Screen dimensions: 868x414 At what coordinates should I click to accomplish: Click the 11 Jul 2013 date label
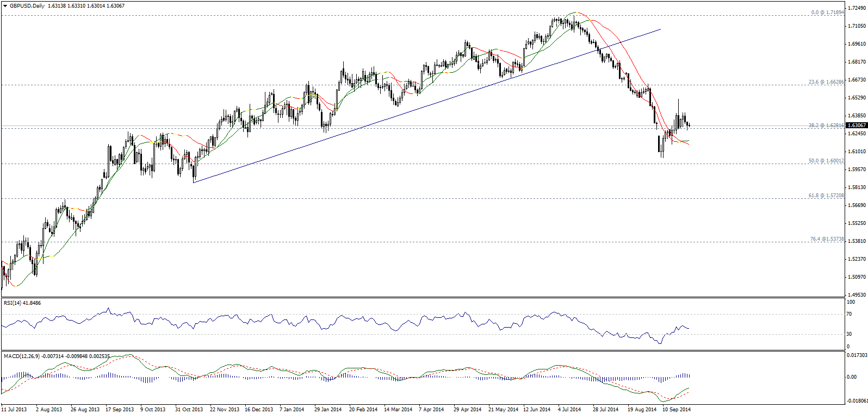(x=14, y=410)
